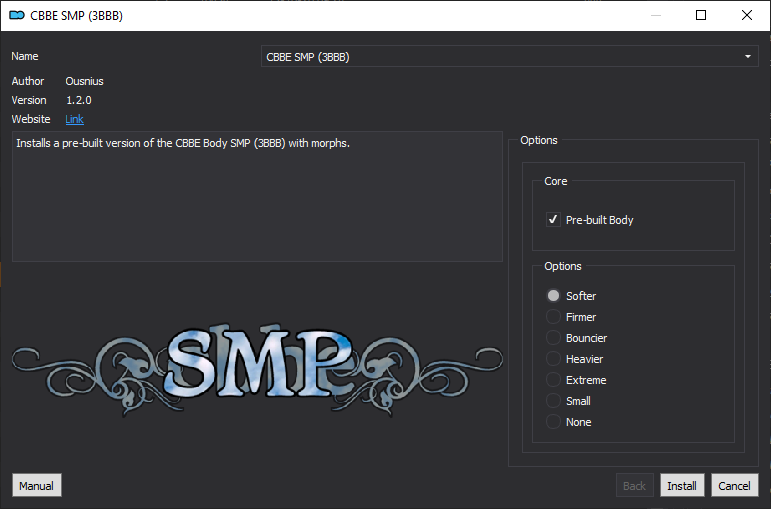Image resolution: width=771 pixels, height=509 pixels.
Task: Click the SMP logo image
Action: pos(257,368)
